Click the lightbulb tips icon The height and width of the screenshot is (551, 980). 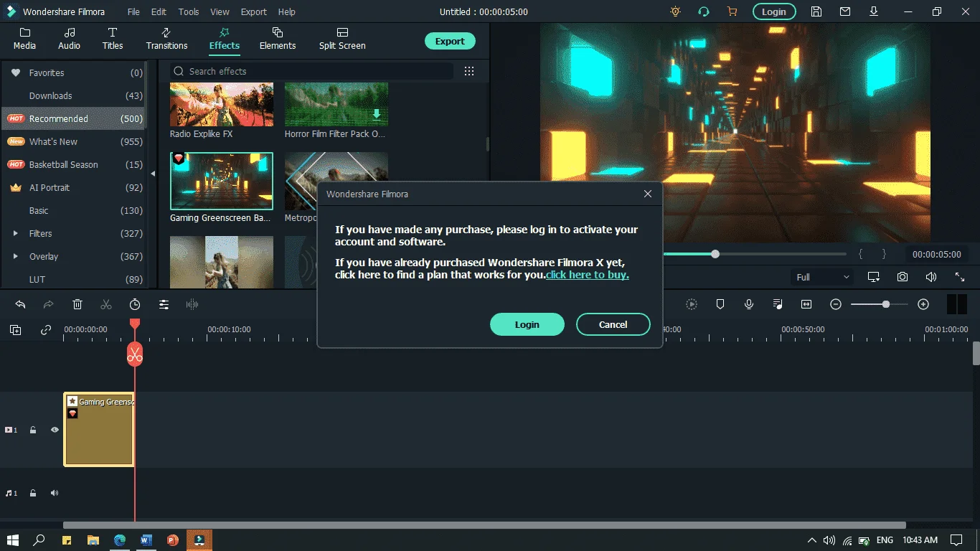click(x=675, y=11)
